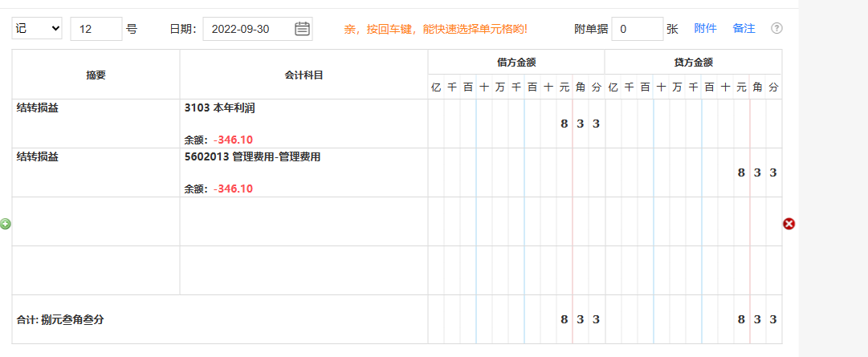Click the empty third row account cell
Screen dimensions: 868x357
point(304,221)
